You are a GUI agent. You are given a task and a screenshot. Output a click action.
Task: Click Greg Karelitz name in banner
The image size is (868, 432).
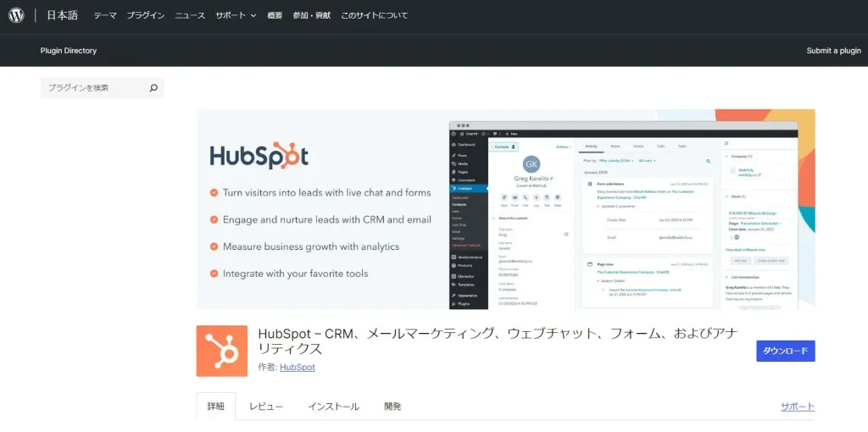(530, 179)
